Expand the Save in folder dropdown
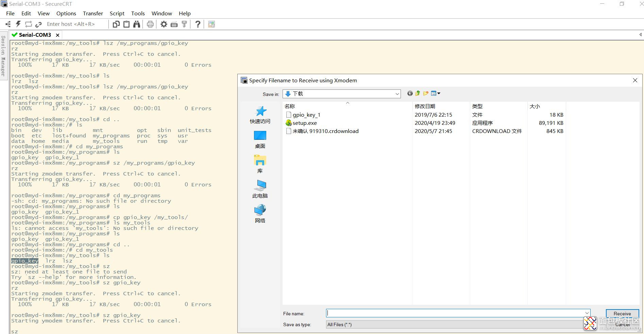Image resolution: width=644 pixels, height=334 pixels. [397, 94]
